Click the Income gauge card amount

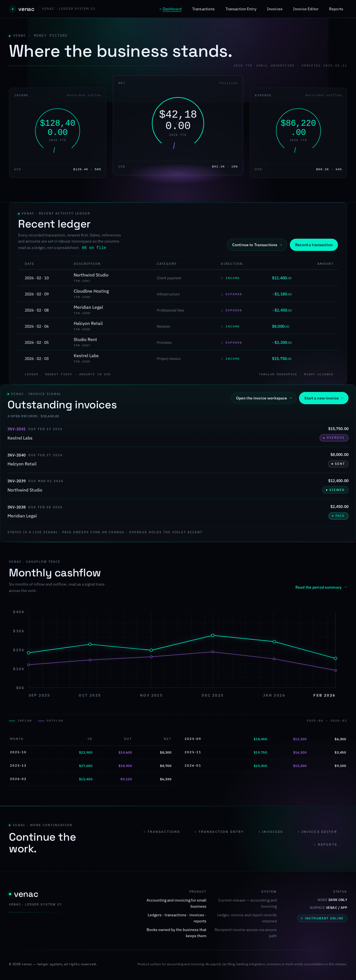point(57,127)
